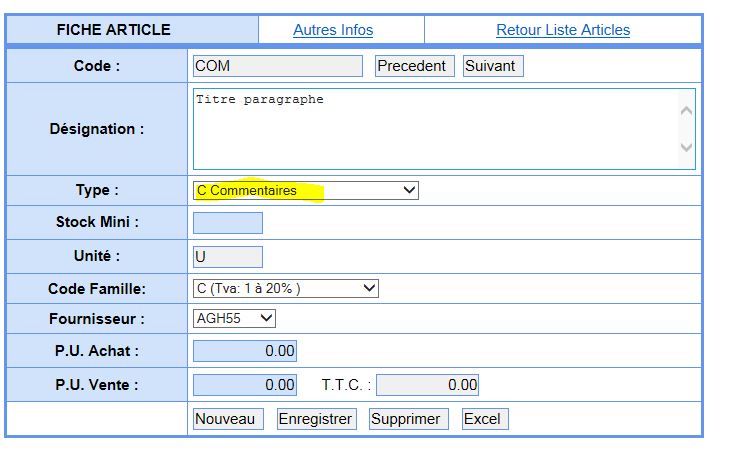741x455 pixels.
Task: Select the P.U. Achat price field
Action: pyautogui.click(x=244, y=351)
